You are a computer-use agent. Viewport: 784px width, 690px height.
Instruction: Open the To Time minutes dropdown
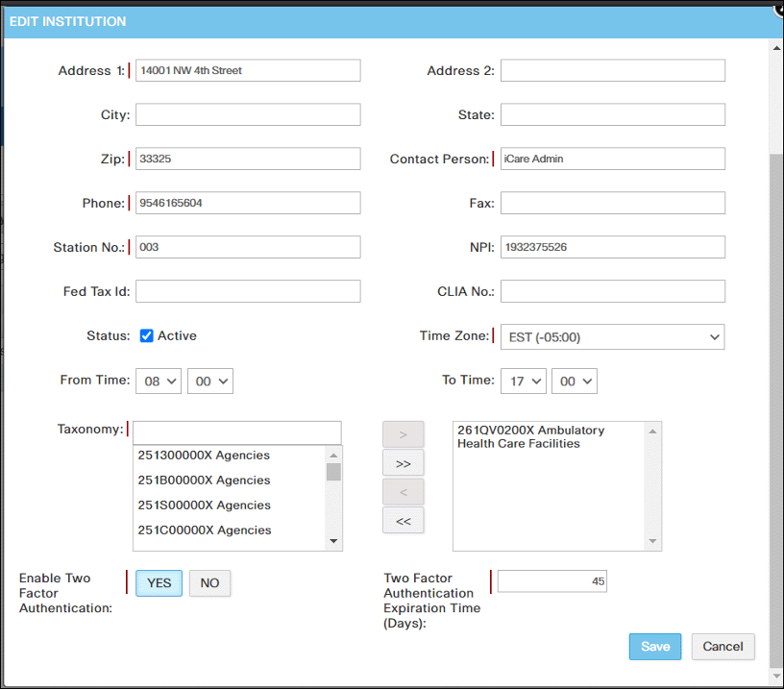point(574,382)
